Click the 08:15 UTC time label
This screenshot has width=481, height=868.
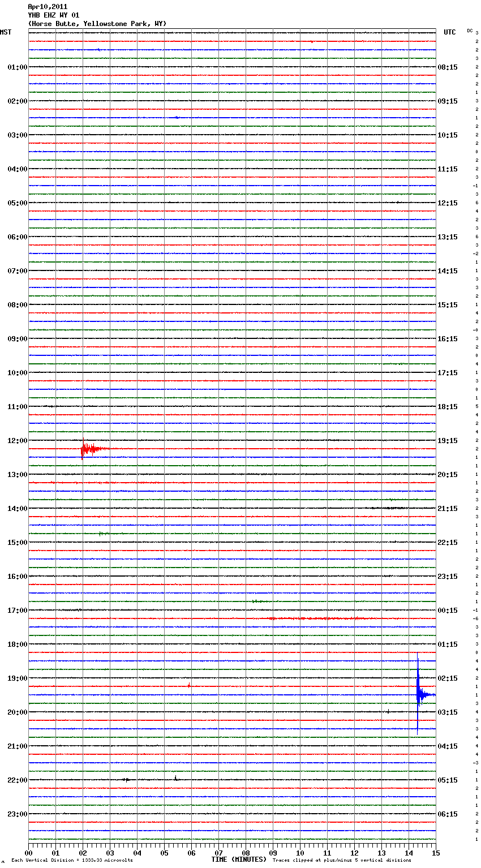click(x=448, y=67)
